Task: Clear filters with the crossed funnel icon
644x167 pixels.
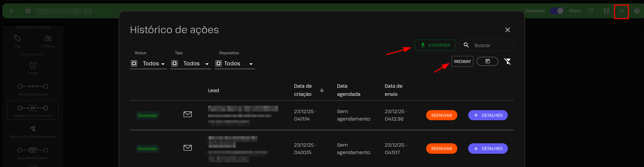Action: [x=507, y=61]
